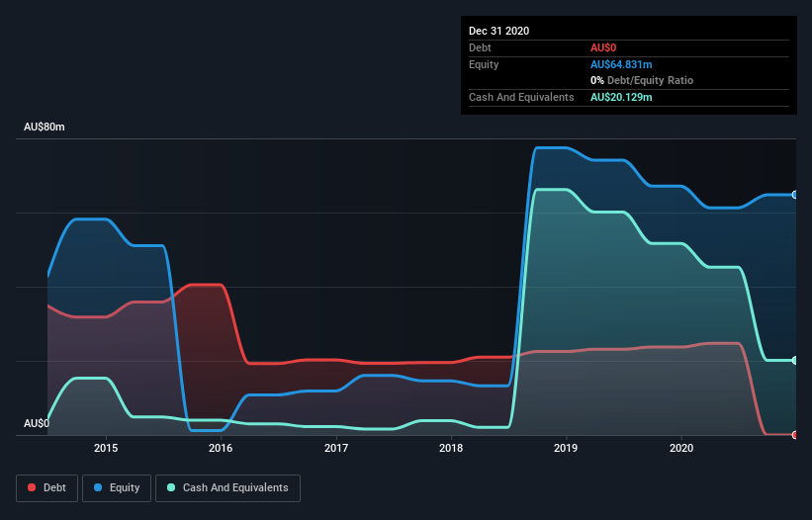Click the 2020 x-axis label
The width and height of the screenshot is (812, 520).
tap(681, 448)
